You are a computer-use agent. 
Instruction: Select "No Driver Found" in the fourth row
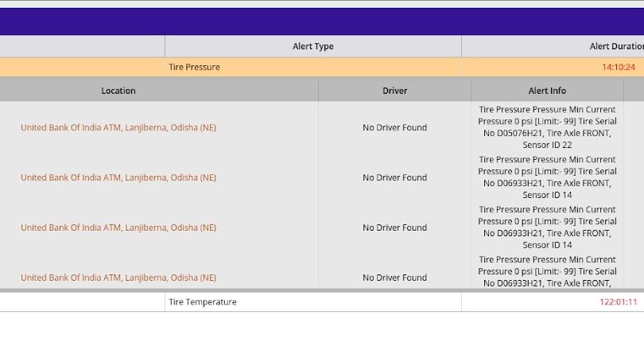[x=394, y=278]
